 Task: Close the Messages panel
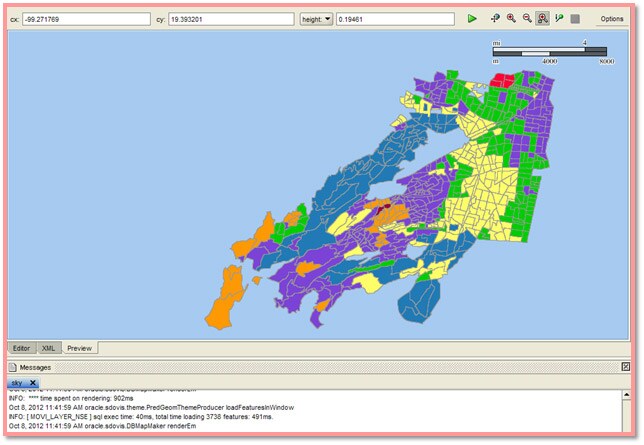[626, 368]
